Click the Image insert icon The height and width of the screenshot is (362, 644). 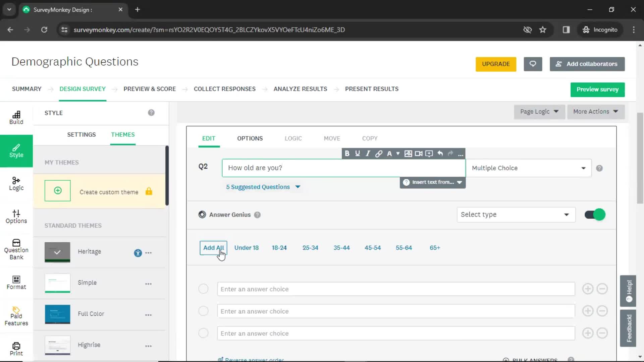(x=408, y=154)
